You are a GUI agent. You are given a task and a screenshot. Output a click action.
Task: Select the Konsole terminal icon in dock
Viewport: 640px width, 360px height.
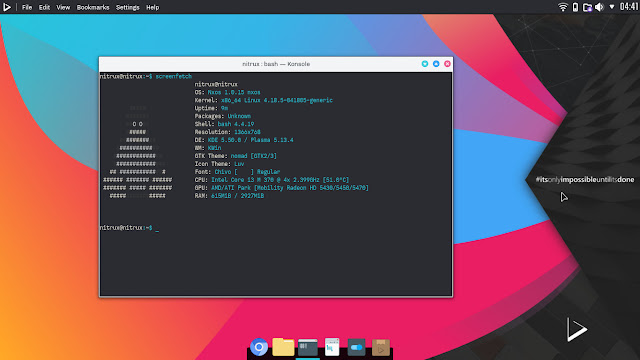tap(308, 347)
